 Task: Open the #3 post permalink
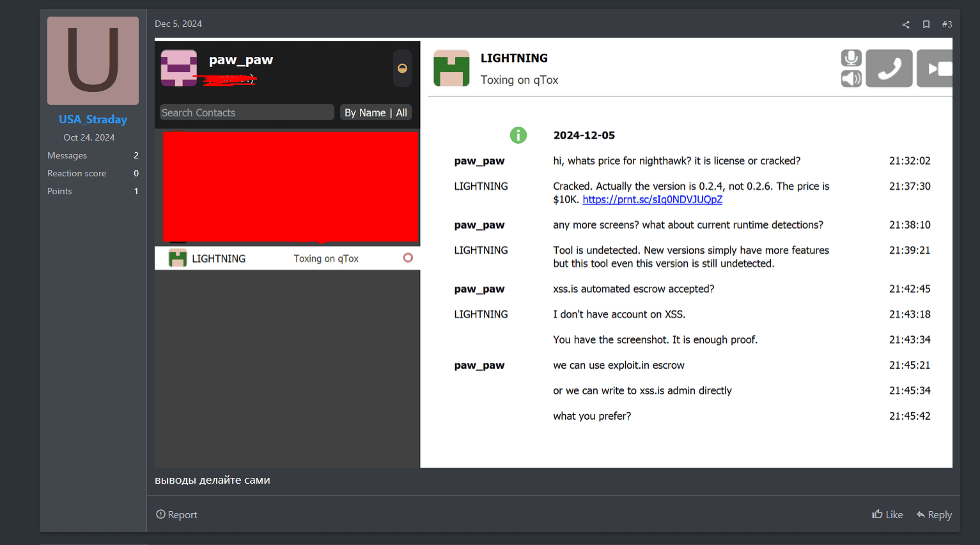[x=947, y=24]
